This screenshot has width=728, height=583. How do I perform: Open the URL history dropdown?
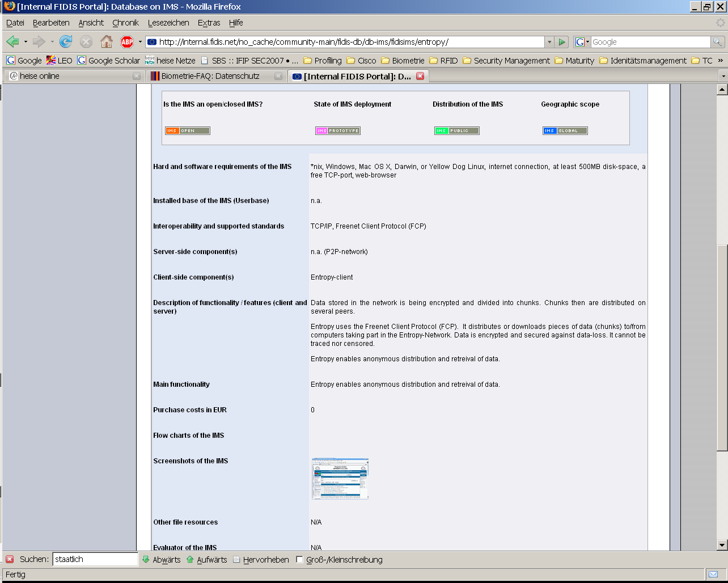549,42
